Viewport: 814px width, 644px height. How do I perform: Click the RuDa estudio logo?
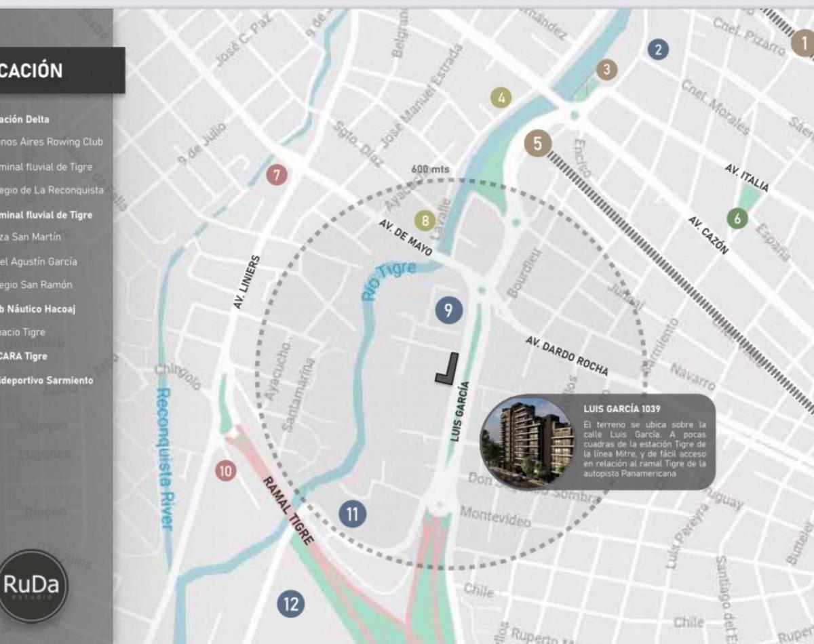point(33,586)
